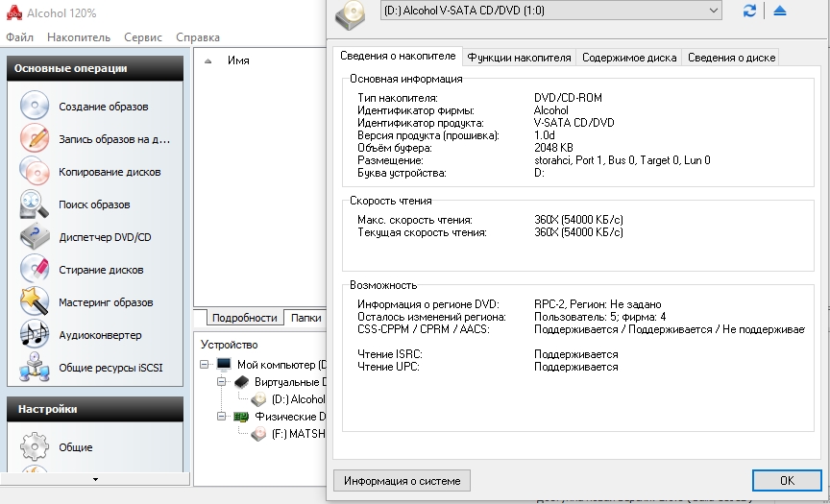The height and width of the screenshot is (504, 830).
Task: Click the (D:) Alcohol drive disc icon
Action: [258, 399]
